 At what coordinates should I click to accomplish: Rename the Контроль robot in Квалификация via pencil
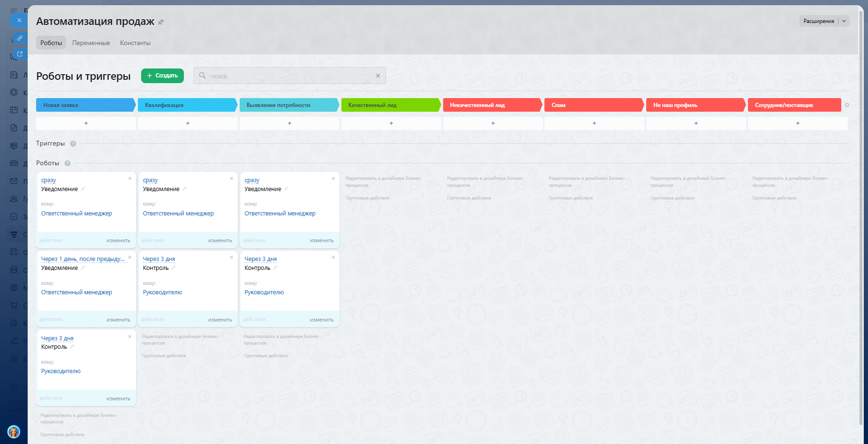pos(174,268)
